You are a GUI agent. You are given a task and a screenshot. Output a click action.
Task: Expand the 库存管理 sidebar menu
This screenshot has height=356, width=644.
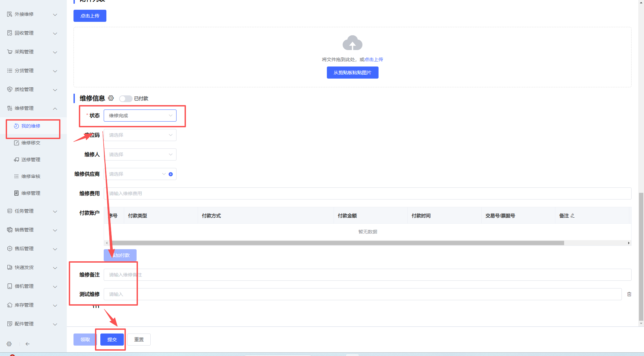(32, 305)
